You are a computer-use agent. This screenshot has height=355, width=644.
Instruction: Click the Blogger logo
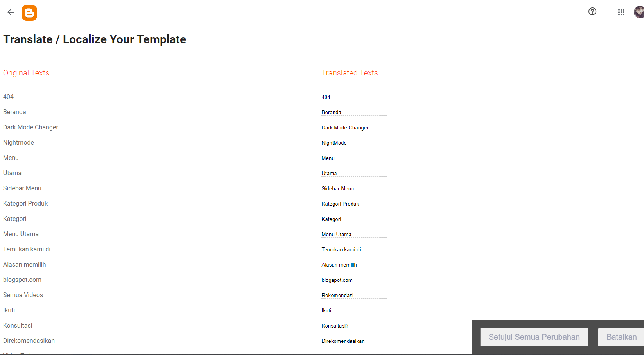coord(29,13)
